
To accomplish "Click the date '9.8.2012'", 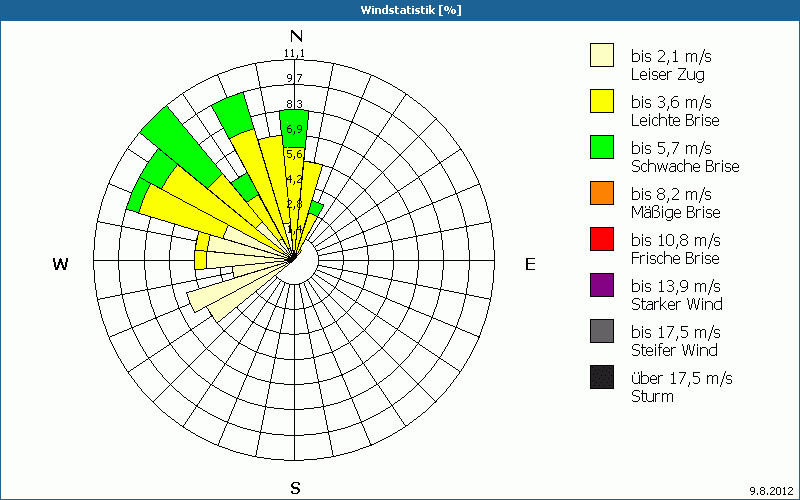I will click(772, 491).
